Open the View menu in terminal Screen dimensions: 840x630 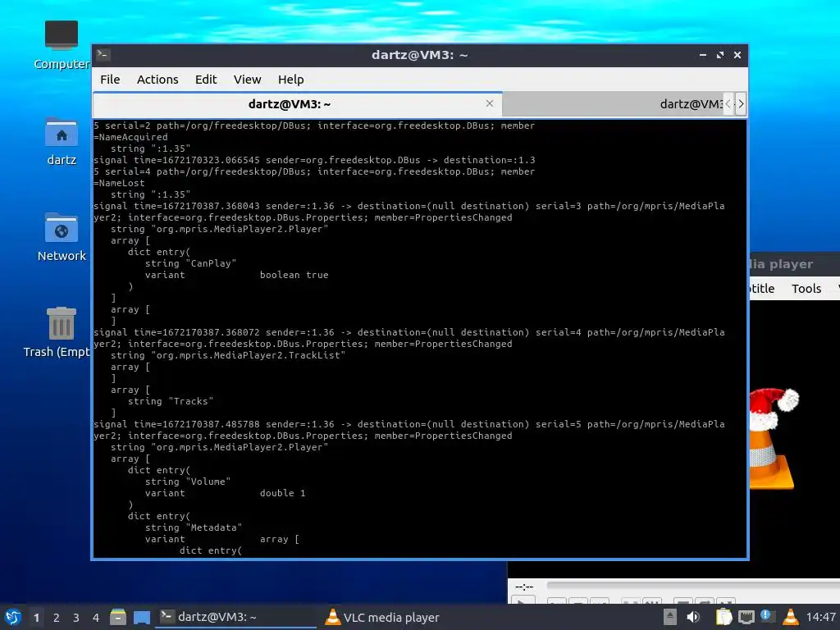(247, 80)
